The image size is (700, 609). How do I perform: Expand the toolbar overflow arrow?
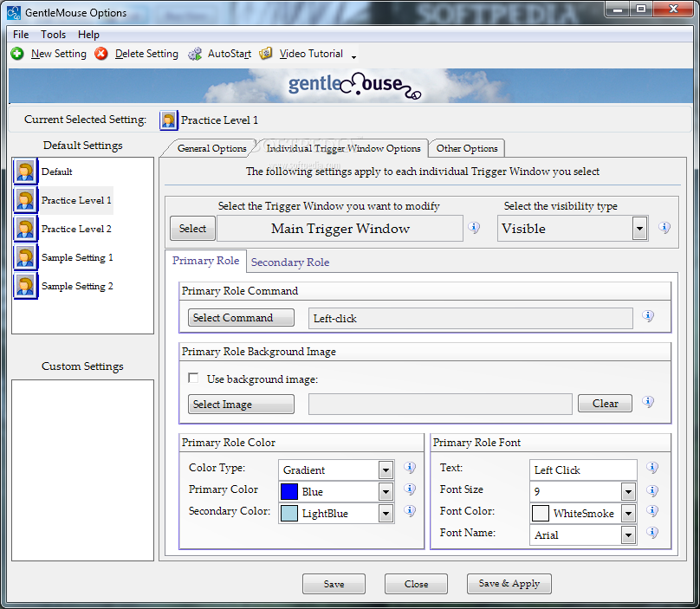(x=353, y=57)
